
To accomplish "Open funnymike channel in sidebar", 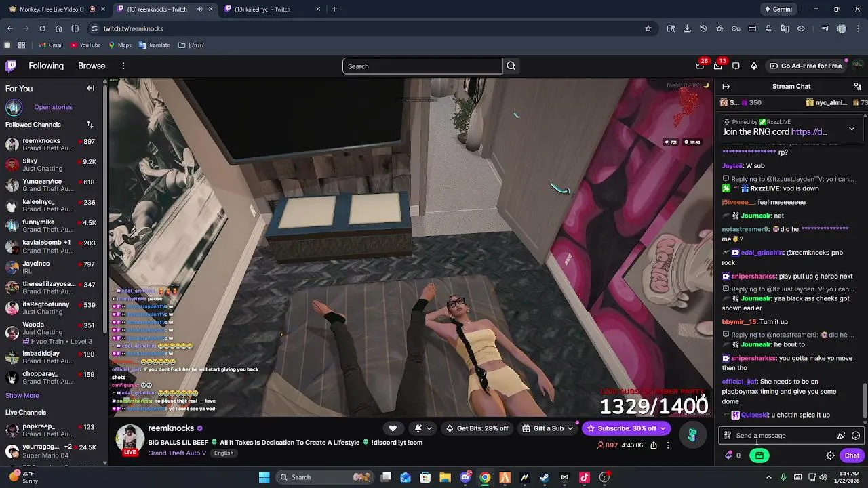I will click(x=51, y=226).
